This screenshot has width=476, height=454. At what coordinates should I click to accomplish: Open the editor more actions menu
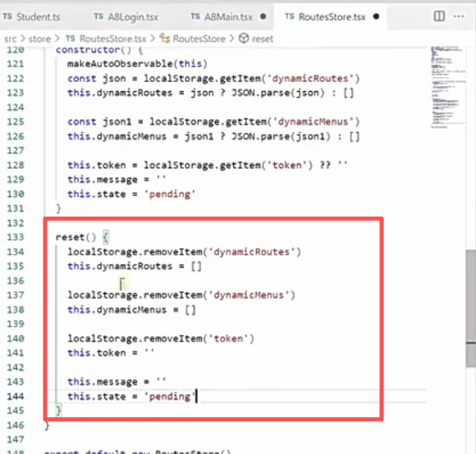point(459,16)
